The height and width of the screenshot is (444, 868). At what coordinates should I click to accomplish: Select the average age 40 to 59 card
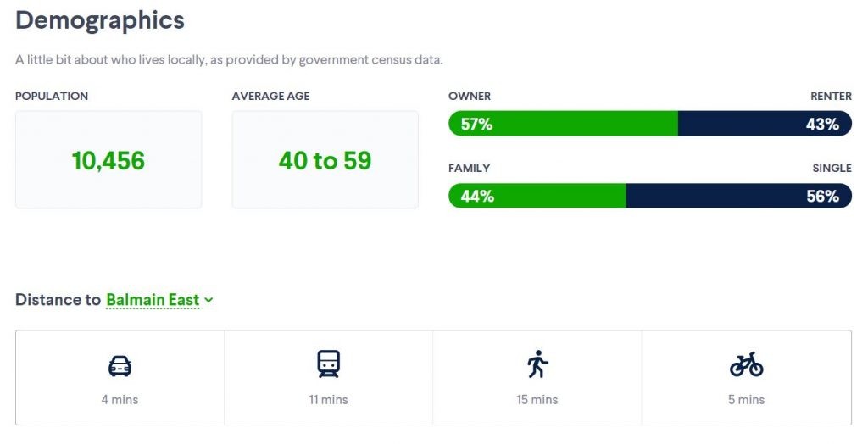tap(325, 160)
